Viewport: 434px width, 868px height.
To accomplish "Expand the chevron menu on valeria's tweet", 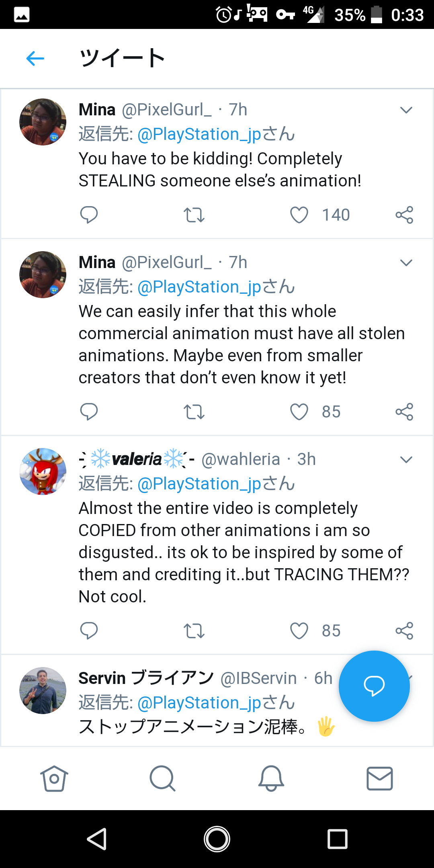I will 406,460.
